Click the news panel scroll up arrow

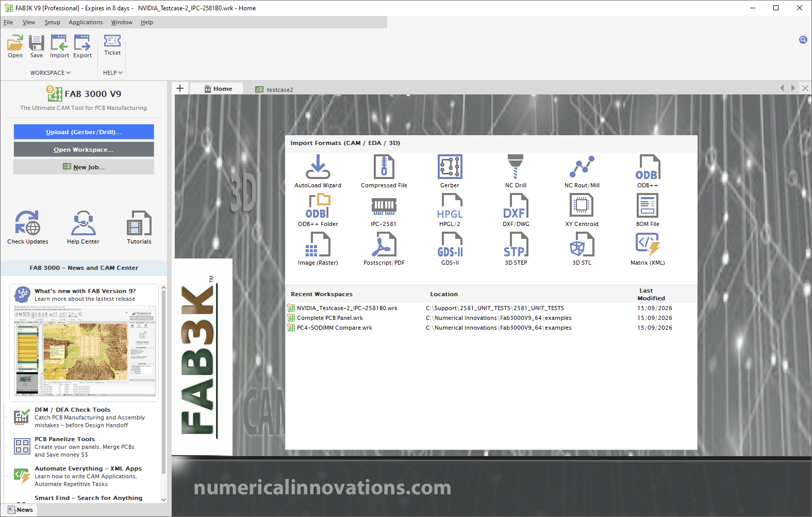pos(163,287)
